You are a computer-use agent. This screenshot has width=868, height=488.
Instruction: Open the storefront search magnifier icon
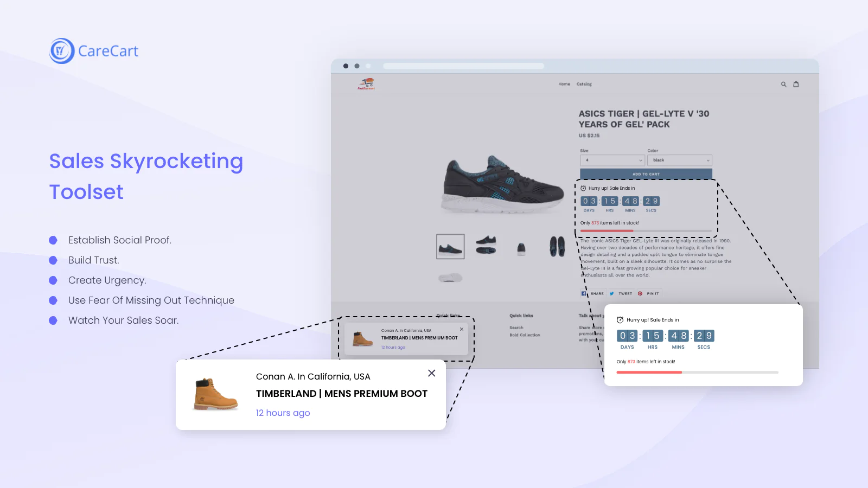783,84
